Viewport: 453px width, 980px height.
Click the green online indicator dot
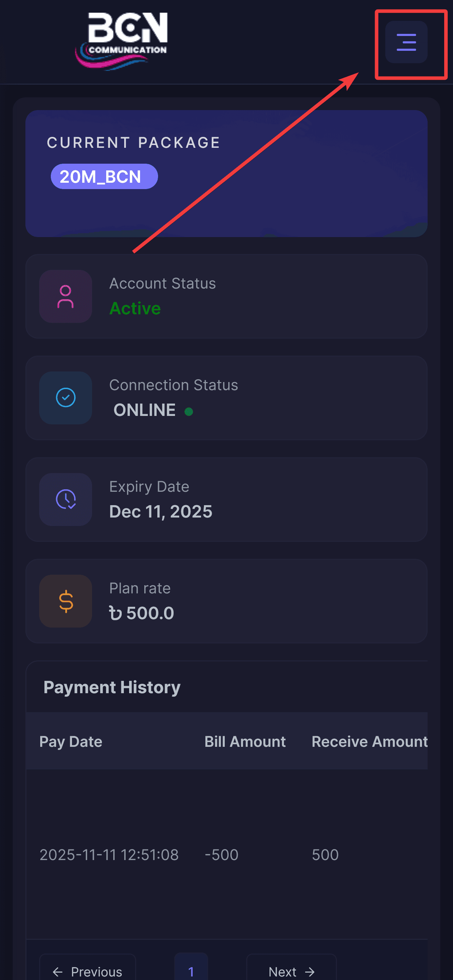tap(188, 411)
